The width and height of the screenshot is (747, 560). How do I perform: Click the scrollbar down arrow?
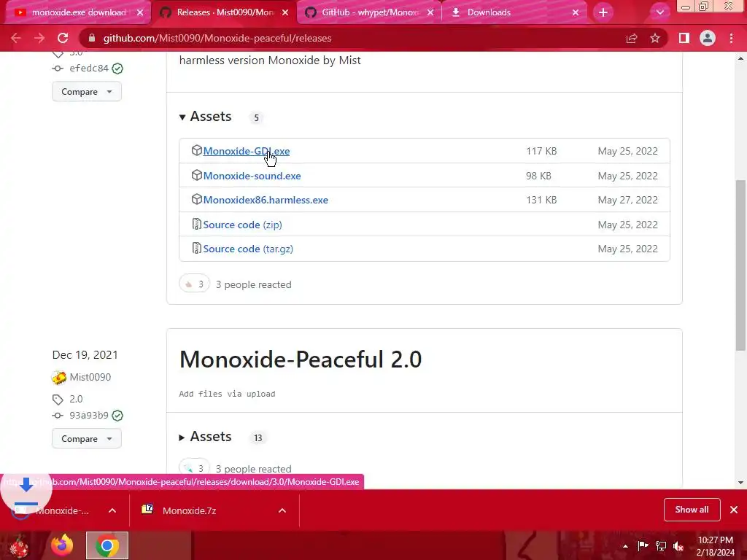pyautogui.click(x=740, y=483)
